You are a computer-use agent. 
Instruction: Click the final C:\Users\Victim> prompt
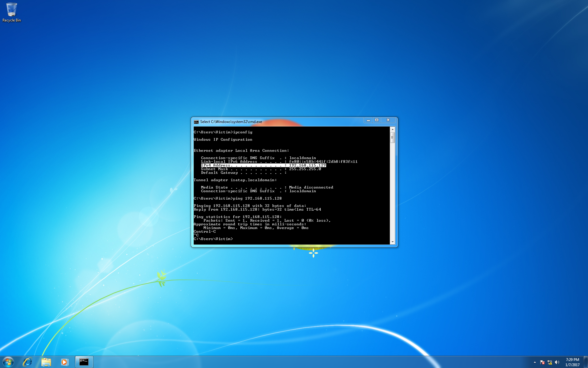[x=213, y=239]
